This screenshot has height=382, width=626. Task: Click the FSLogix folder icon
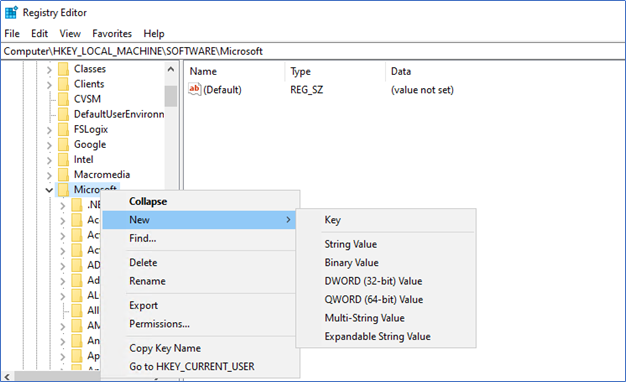point(63,129)
